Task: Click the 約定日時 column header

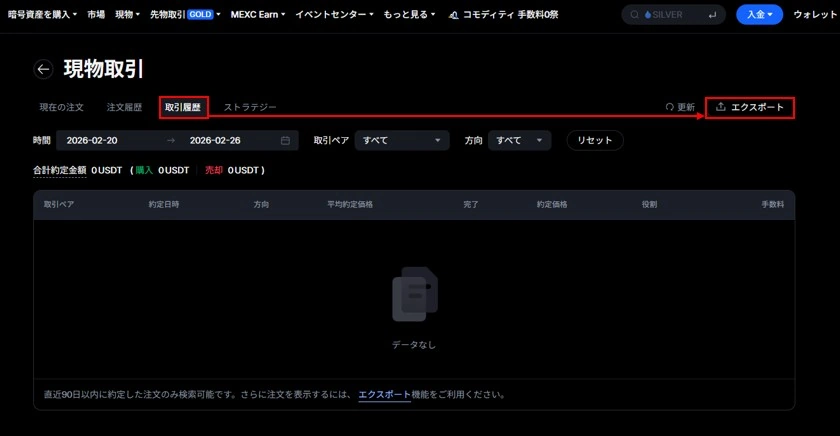Action: [x=164, y=205]
